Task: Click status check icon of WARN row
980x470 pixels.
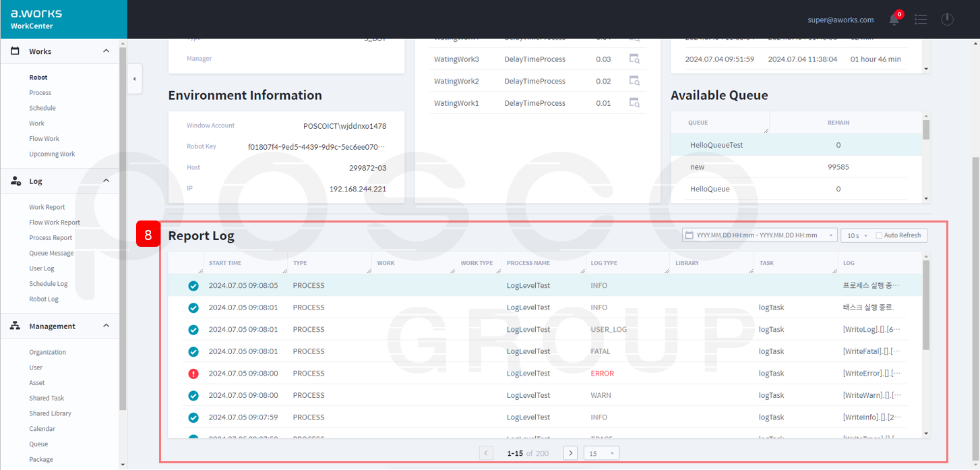Action: [193, 395]
